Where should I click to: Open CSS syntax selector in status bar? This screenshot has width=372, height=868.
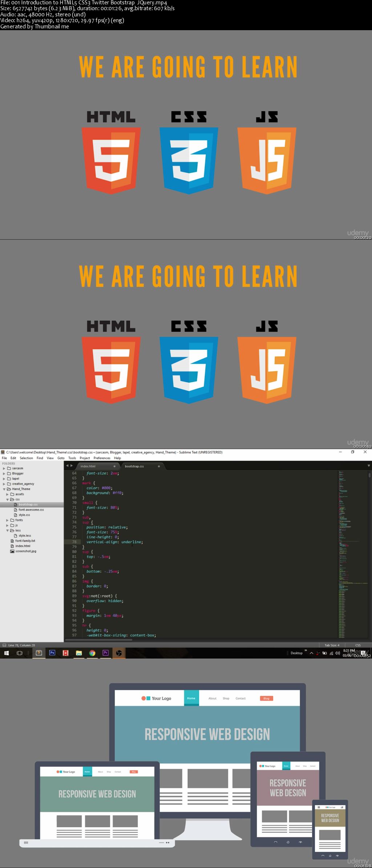coord(358,645)
